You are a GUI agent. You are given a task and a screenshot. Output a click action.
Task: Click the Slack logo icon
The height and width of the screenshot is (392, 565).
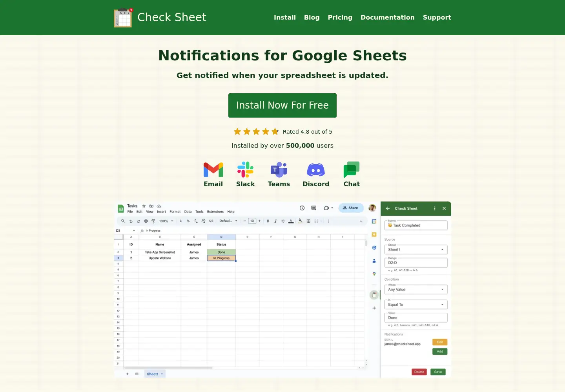click(x=246, y=170)
